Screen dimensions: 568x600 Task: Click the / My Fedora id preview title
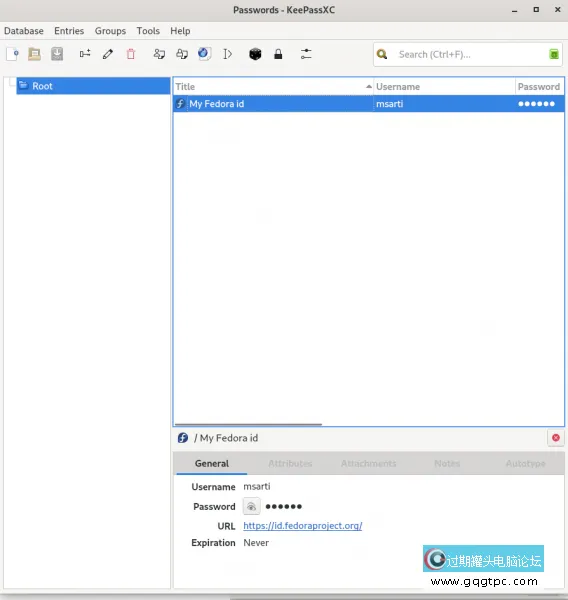click(x=226, y=438)
